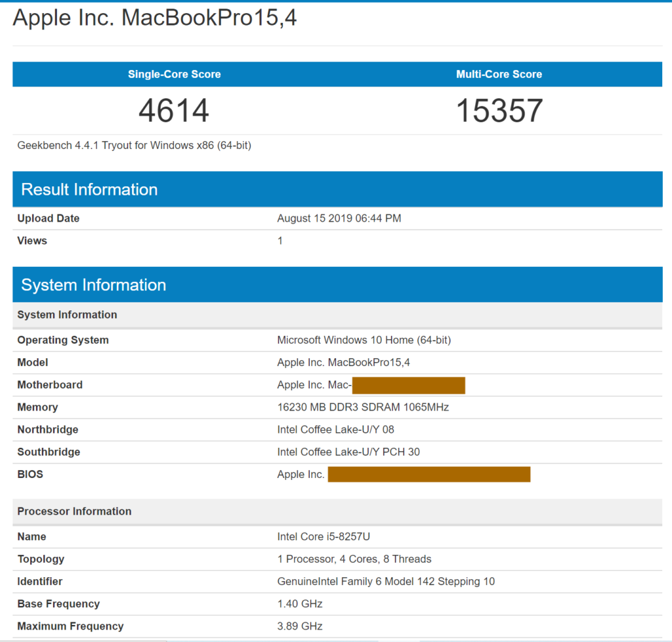This screenshot has width=672, height=642.
Task: Click the Motherboard label
Action: [x=50, y=384]
